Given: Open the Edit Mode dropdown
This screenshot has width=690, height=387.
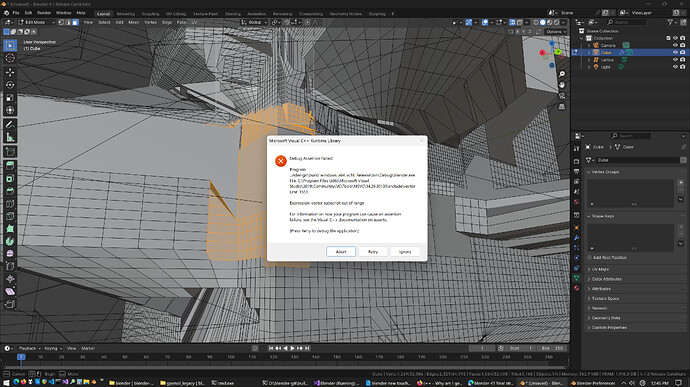Looking at the screenshot, I should (37, 22).
